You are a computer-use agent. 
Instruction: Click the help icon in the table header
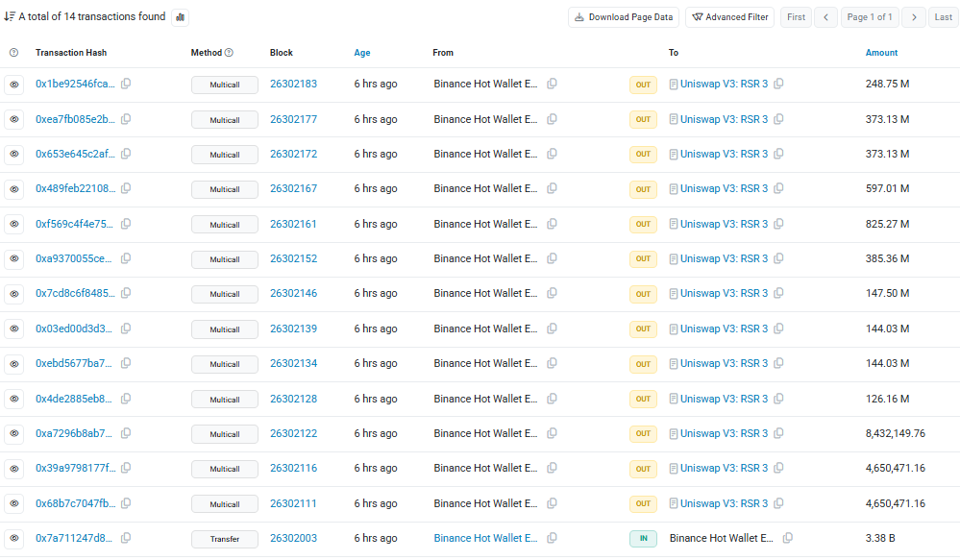[14, 53]
